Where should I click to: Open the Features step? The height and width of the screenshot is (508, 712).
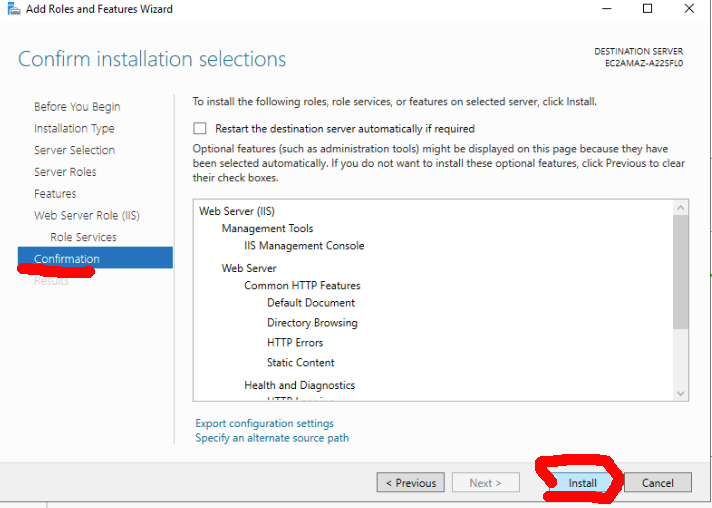point(55,194)
